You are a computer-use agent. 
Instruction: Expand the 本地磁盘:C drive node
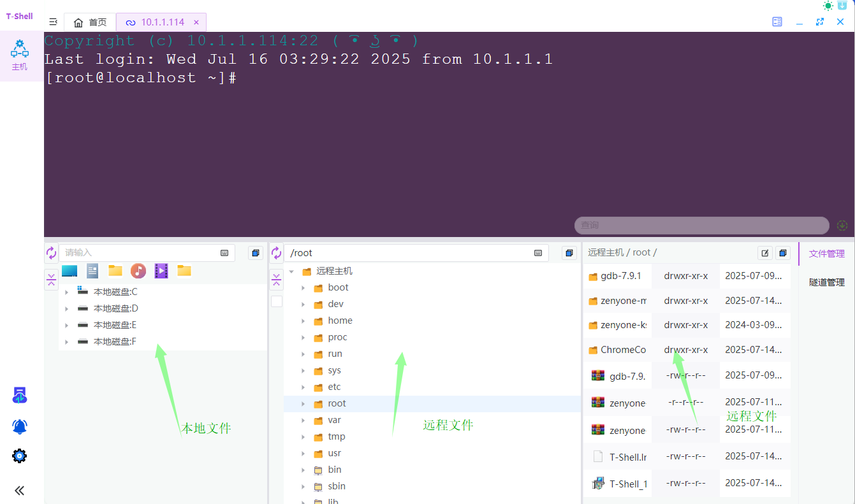click(66, 292)
